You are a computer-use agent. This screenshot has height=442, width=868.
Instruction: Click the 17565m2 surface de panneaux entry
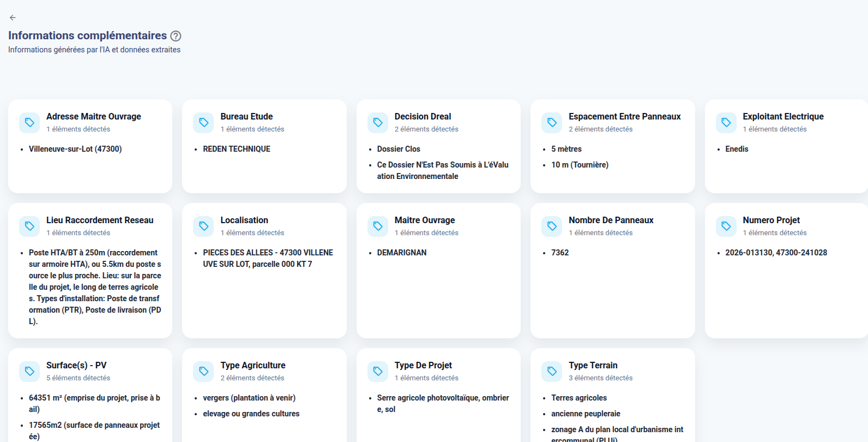(x=94, y=431)
